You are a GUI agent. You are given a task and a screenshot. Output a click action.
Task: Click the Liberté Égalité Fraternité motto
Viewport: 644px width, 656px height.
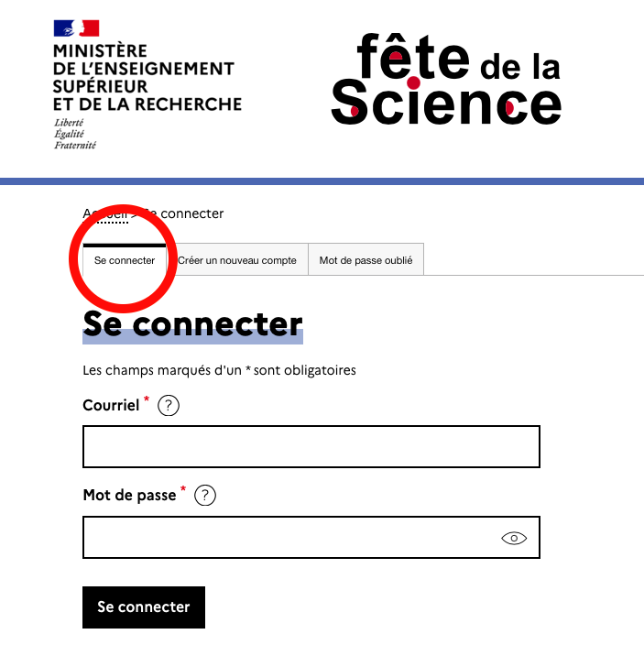(75, 134)
